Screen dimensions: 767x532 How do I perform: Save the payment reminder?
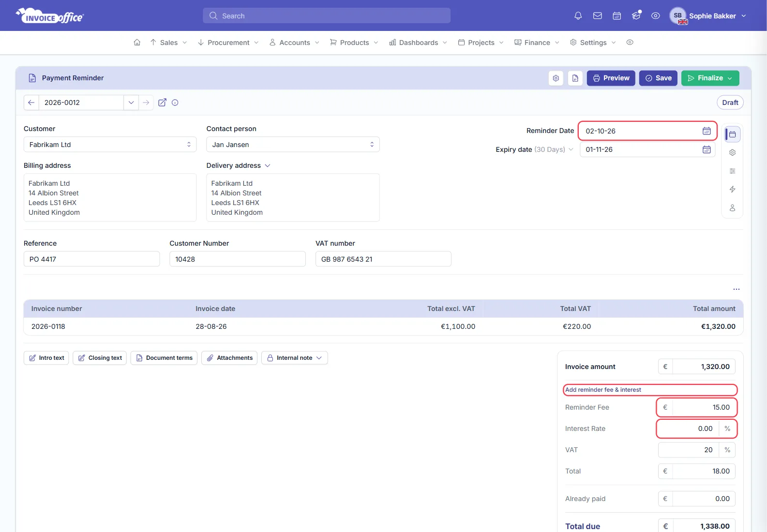pos(658,78)
